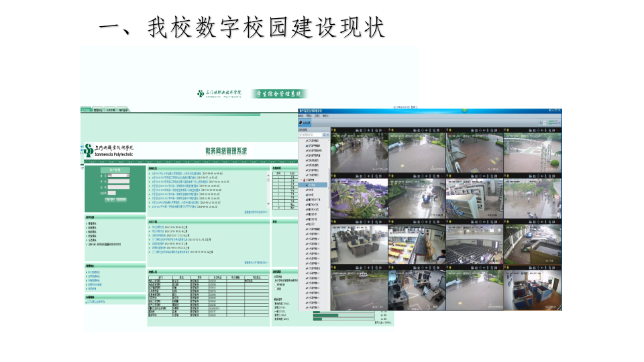Viewport: 644px width, 362px height.
Task: Click the green shield icon on surveillance title bar
Action: 464,110
